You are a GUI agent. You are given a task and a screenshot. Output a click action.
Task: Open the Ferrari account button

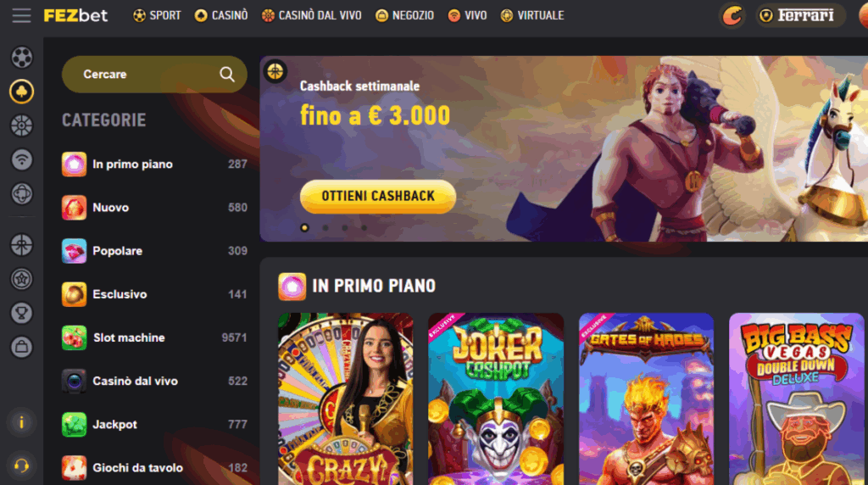(798, 15)
